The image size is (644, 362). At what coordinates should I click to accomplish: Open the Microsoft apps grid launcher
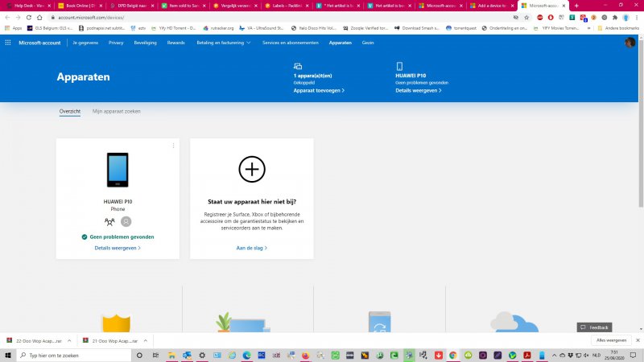point(8,43)
